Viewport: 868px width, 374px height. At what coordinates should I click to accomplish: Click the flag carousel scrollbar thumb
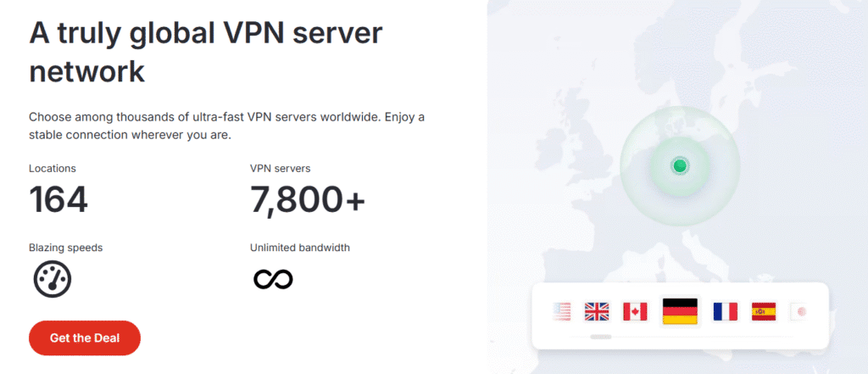[x=601, y=337]
